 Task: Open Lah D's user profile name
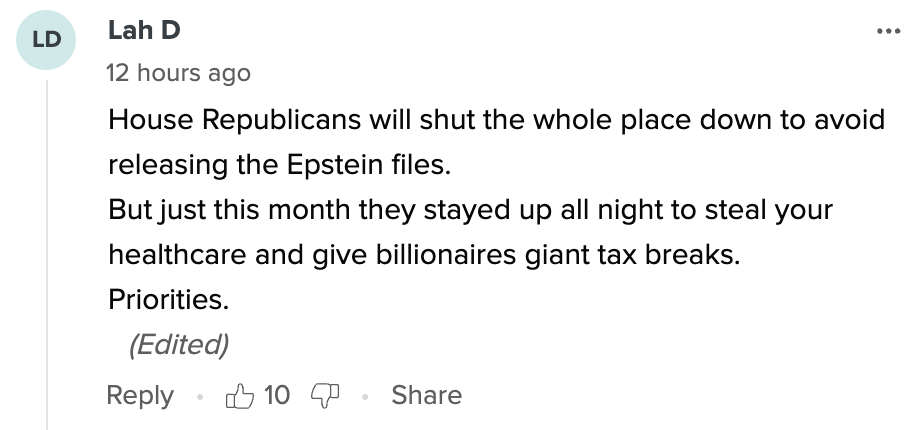coord(144,31)
